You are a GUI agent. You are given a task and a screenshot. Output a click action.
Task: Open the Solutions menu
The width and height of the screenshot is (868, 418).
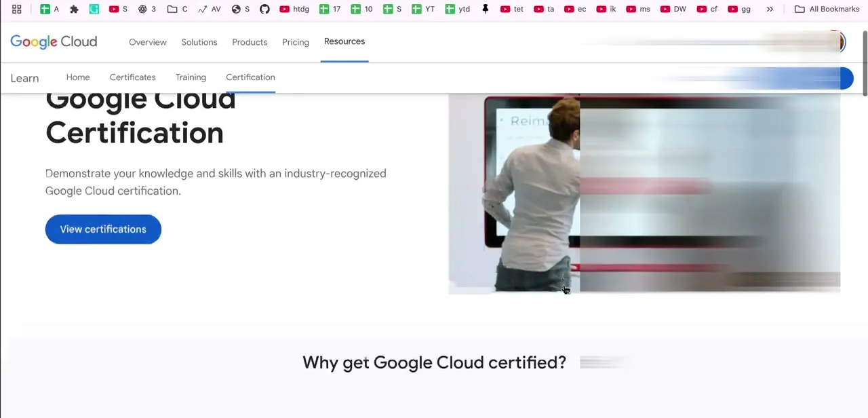tap(199, 42)
